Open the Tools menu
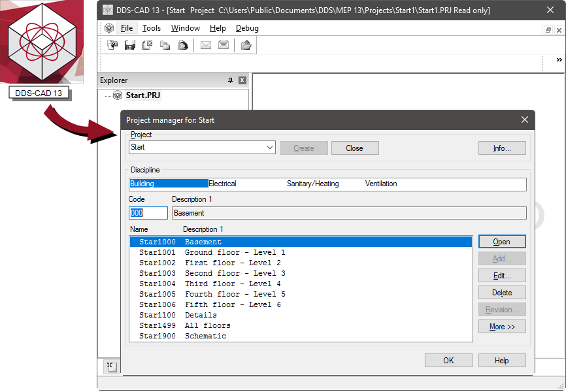The width and height of the screenshot is (566, 392). click(152, 28)
